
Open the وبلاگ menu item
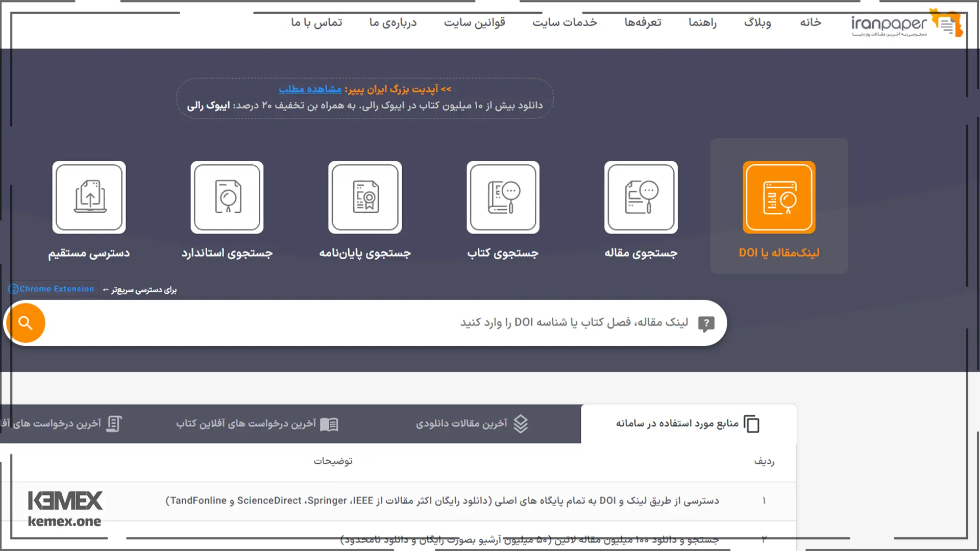tap(757, 22)
